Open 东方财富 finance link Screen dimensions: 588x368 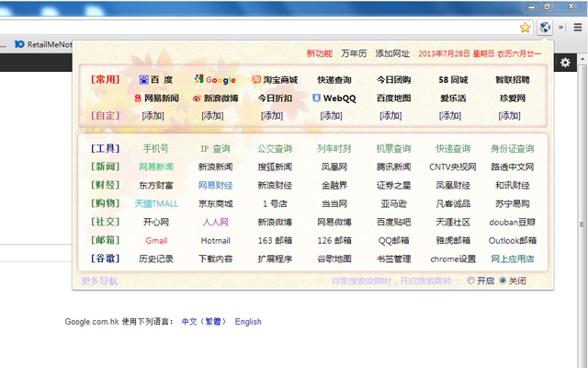coord(155,185)
